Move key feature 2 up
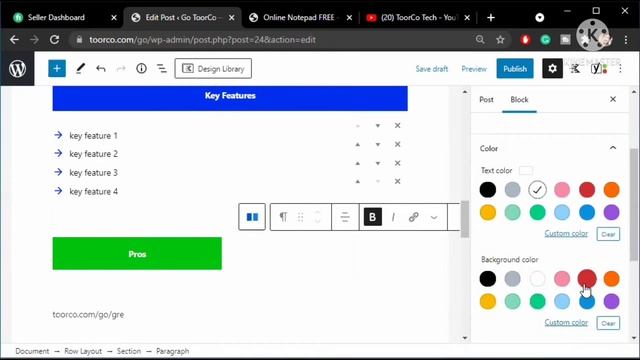The image size is (640, 360). pyautogui.click(x=358, y=144)
